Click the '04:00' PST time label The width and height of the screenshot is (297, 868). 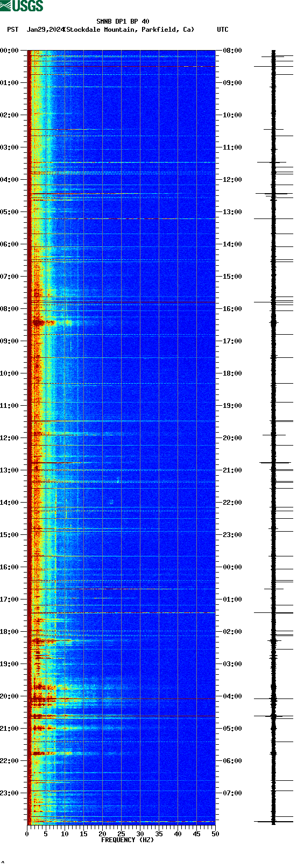9,180
